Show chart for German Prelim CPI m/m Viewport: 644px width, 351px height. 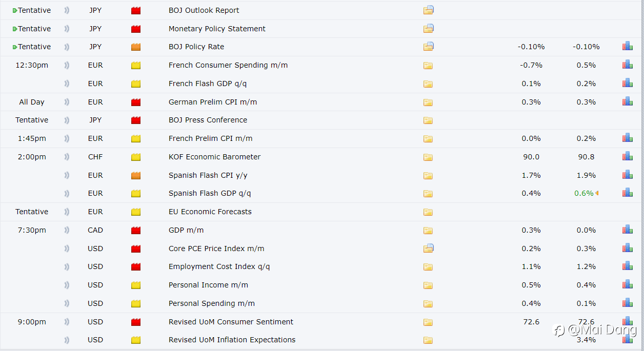[627, 101]
